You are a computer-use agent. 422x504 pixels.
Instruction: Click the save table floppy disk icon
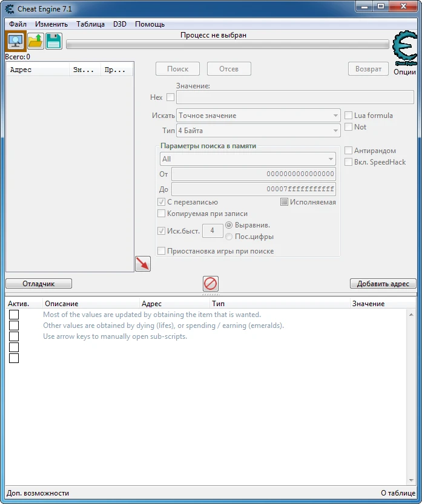[54, 41]
